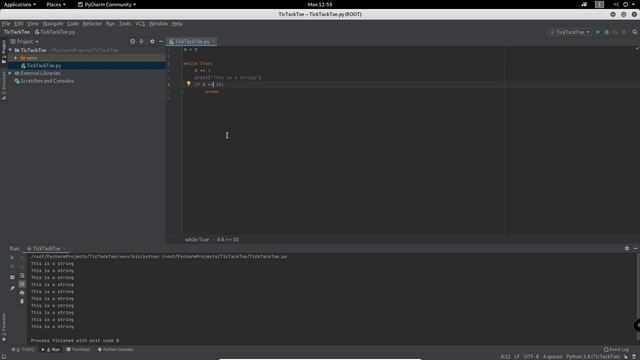640x360 pixels.
Task: Click the intention lightbulb in the editor gutter
Action: pos(189,84)
